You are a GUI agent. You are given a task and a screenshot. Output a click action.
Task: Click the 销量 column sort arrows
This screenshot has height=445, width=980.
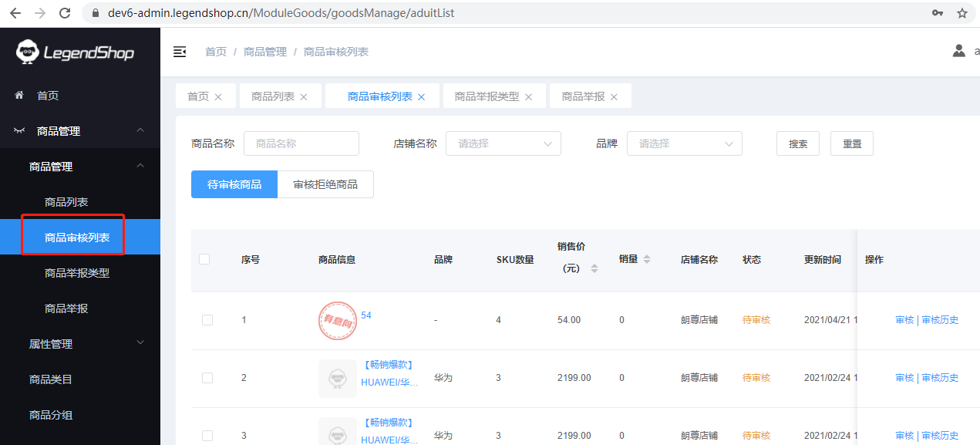coord(647,259)
